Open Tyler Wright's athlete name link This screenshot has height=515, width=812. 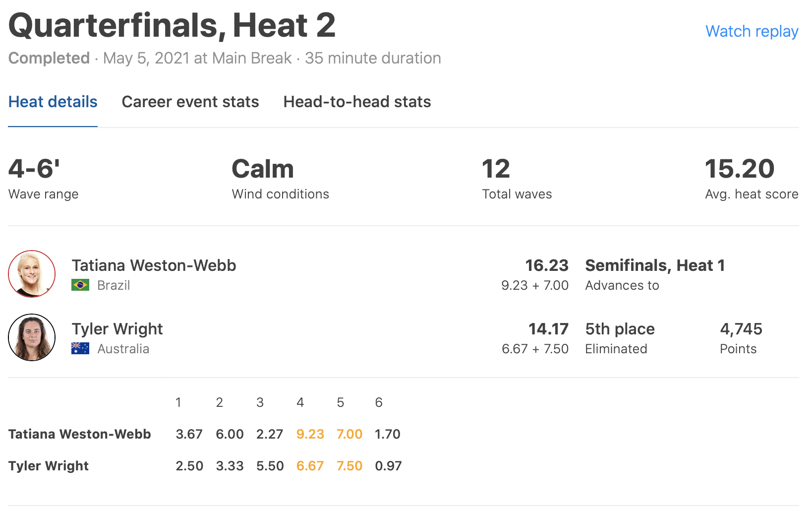coord(117,329)
